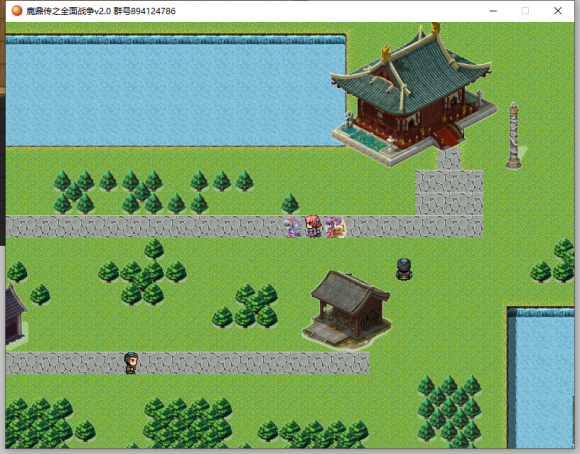The image size is (580, 454).
Task: Click the dark-haired NPC on the lower road
Action: point(131,363)
